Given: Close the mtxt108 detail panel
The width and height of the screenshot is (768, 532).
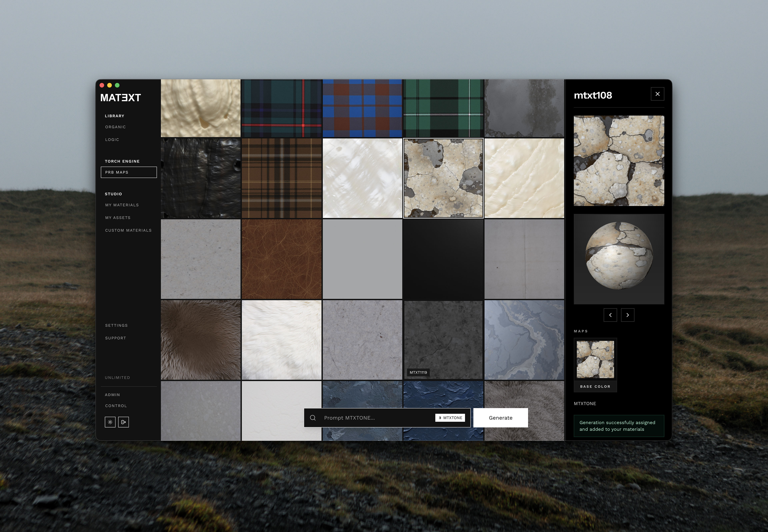Looking at the screenshot, I should [x=657, y=94].
